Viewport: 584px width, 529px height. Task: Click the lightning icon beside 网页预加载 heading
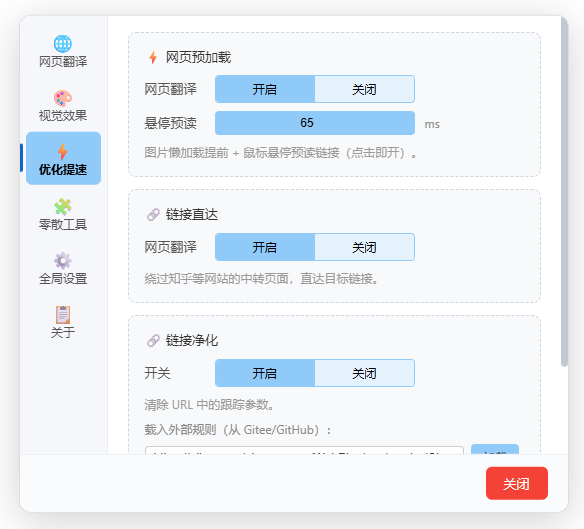[153, 57]
